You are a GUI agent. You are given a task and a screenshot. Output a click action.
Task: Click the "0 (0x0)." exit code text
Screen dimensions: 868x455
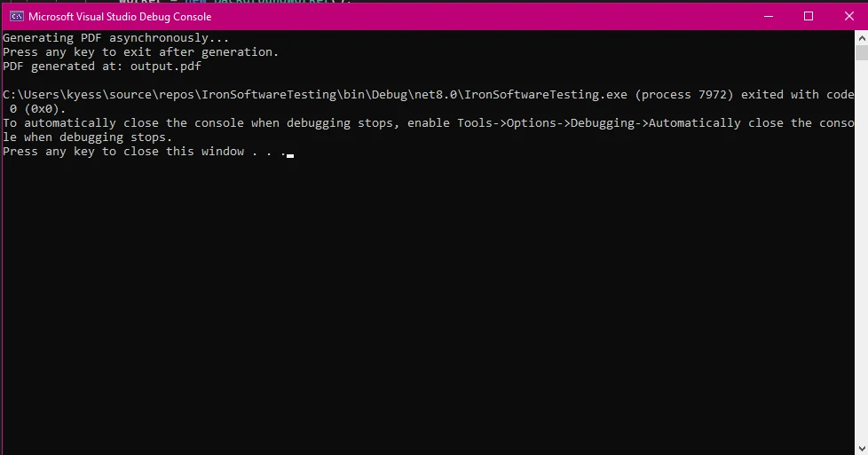tap(36, 109)
